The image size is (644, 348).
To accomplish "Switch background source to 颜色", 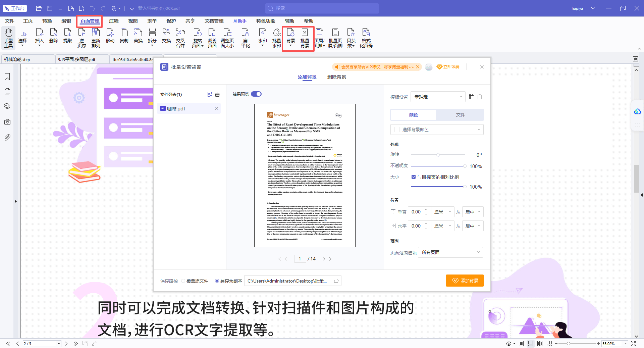I will [413, 115].
